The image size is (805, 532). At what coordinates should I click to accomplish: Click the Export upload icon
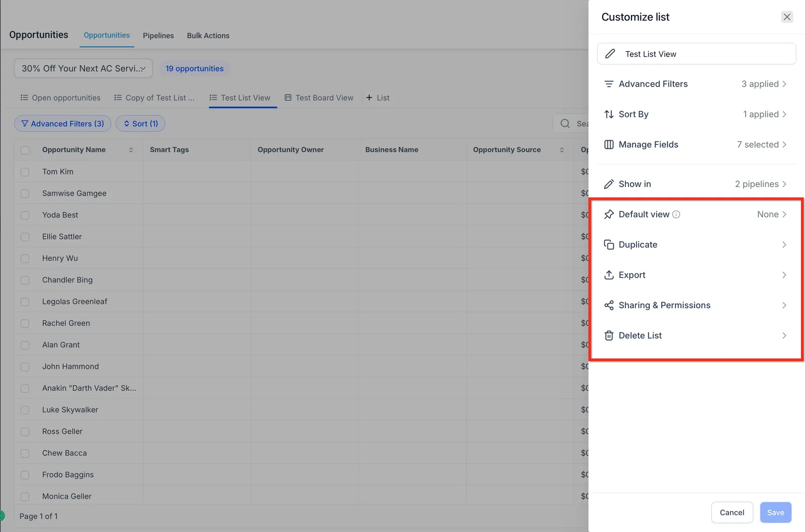pyautogui.click(x=609, y=275)
